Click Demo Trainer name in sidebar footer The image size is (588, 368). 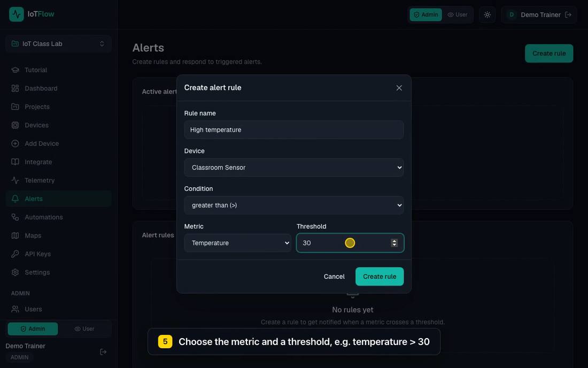(x=25, y=346)
